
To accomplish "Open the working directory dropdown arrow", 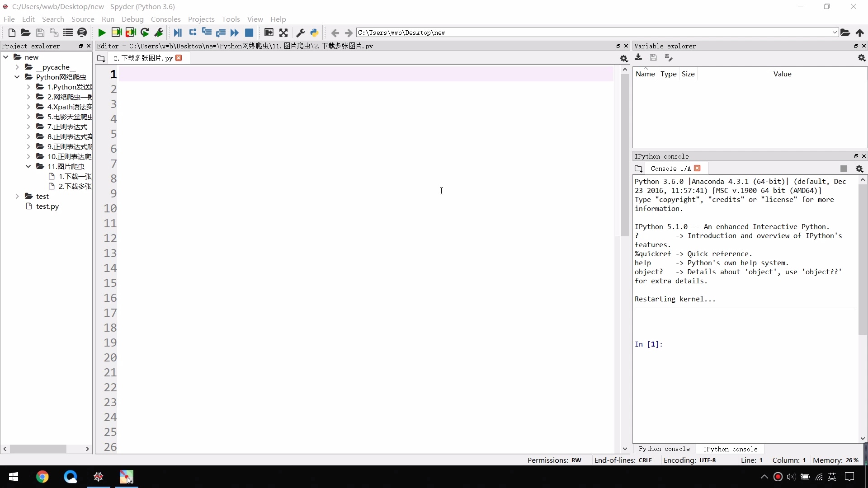I will click(834, 33).
